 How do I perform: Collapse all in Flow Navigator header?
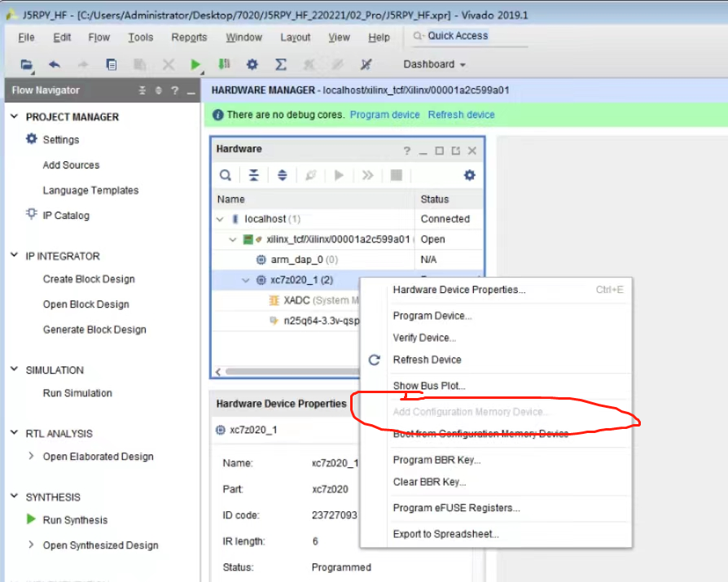(x=143, y=90)
